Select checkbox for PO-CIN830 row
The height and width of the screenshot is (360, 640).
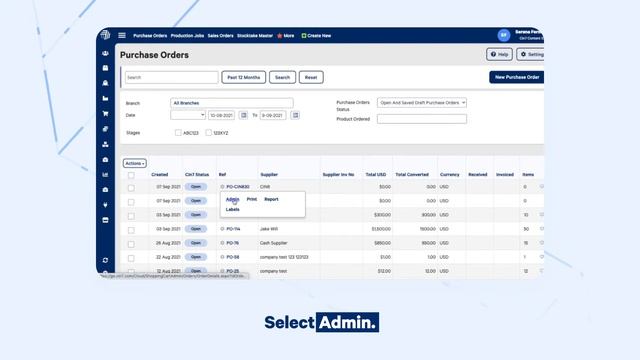coord(131,188)
